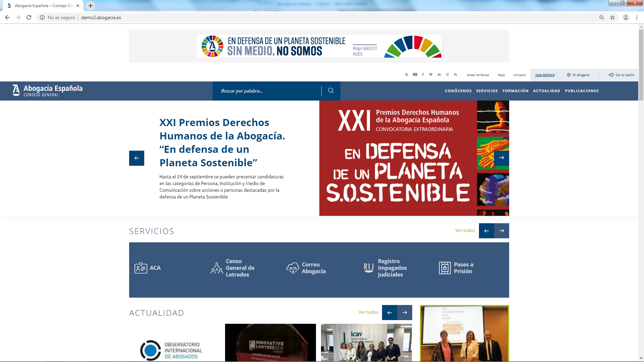Go to previous hero slide arrow

click(x=137, y=158)
